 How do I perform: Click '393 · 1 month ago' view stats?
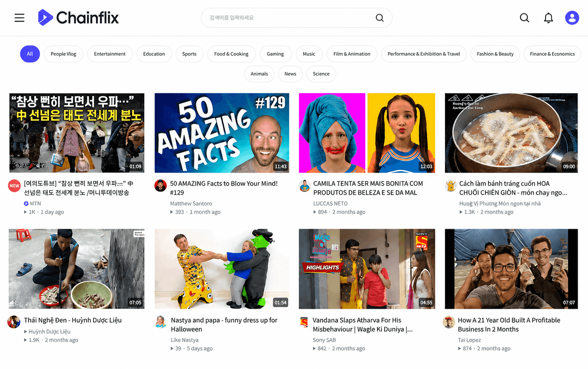tap(195, 212)
